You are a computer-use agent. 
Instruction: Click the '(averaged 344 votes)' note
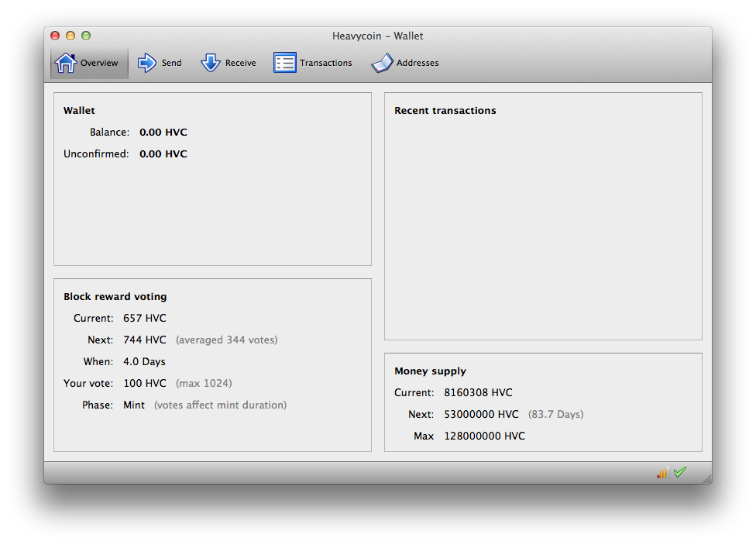tap(227, 340)
